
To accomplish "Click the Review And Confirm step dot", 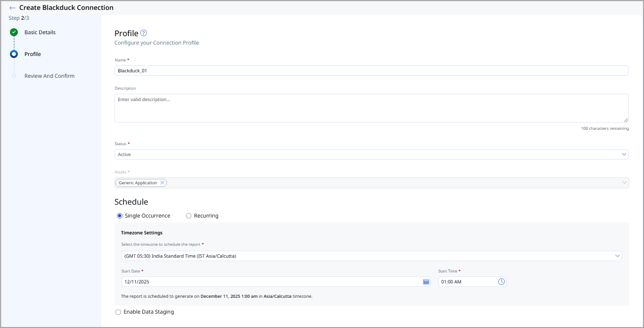I will coord(14,76).
